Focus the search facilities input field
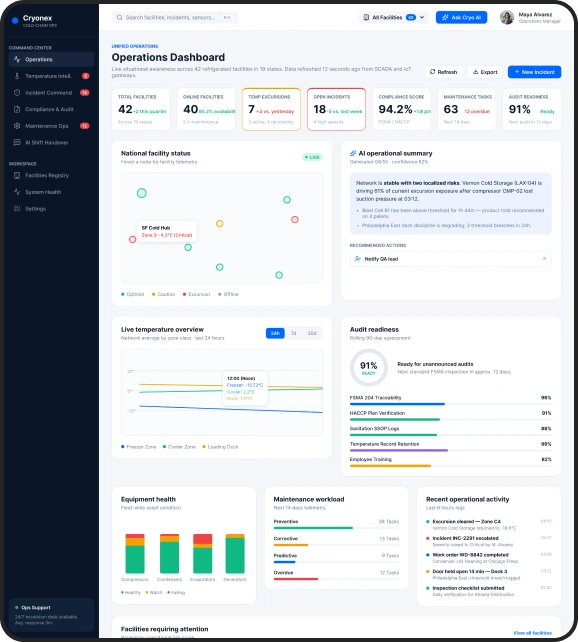The height and width of the screenshot is (642, 578). (175, 18)
